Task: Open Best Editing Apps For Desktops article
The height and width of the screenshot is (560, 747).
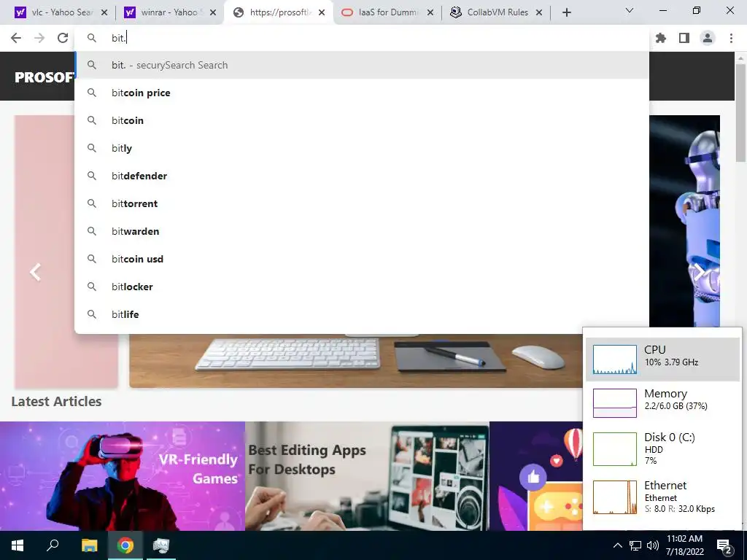Action: tap(368, 475)
